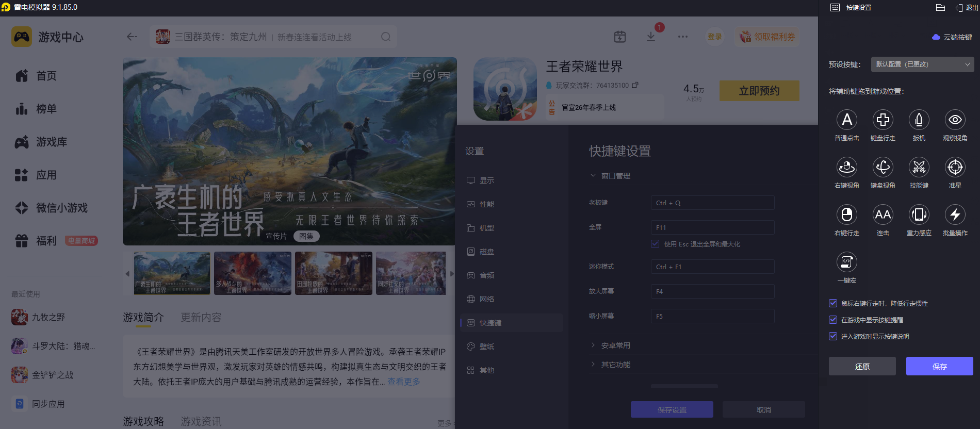Switch to the 更新内容 tab
This screenshot has width=980, height=429.
point(201,317)
